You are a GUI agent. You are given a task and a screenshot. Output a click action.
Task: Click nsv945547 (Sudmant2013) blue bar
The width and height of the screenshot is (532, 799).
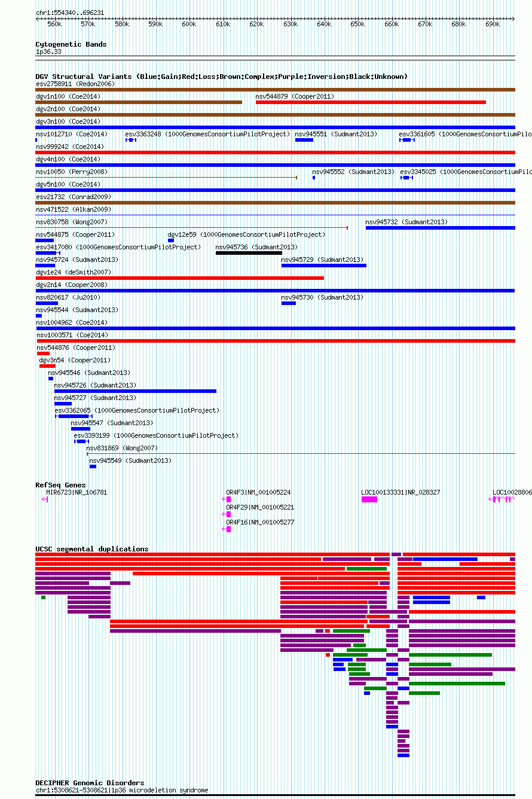[x=81, y=429]
